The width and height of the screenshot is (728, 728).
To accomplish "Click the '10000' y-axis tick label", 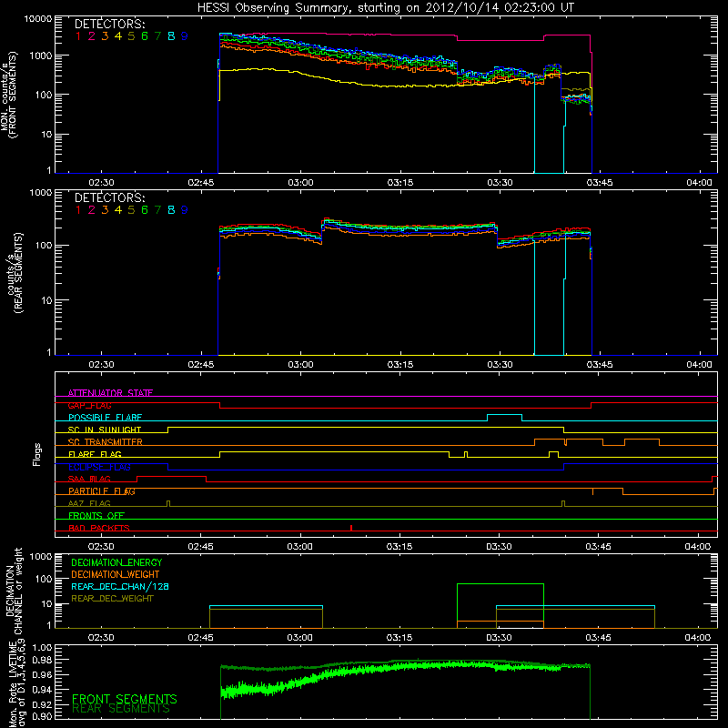I will (38, 19).
